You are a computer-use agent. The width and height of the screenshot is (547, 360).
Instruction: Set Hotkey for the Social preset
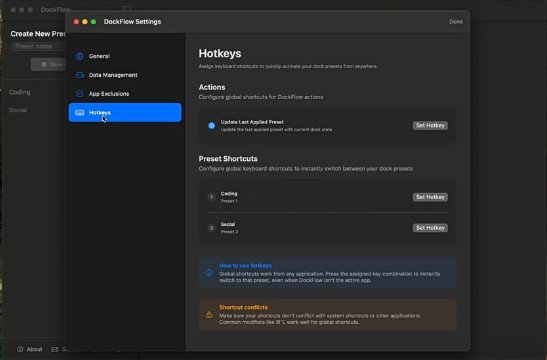point(430,228)
